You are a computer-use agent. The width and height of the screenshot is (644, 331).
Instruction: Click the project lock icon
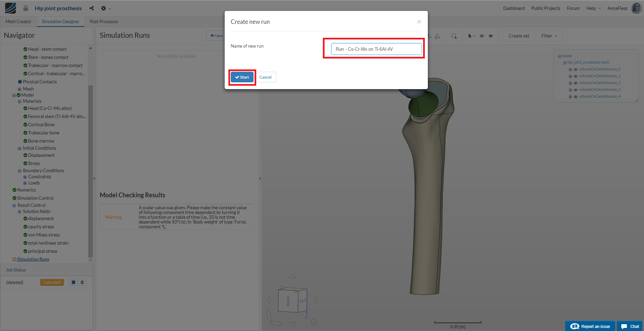tap(25, 8)
